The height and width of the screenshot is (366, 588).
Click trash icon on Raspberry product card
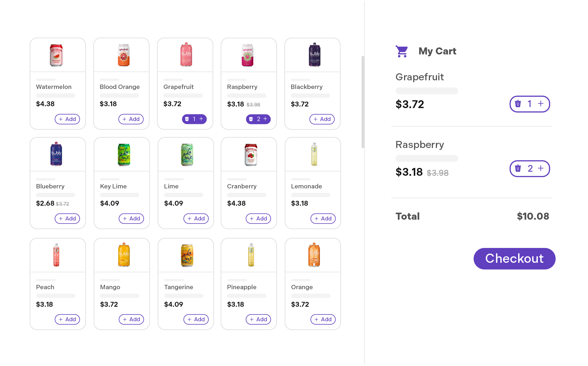(x=251, y=119)
